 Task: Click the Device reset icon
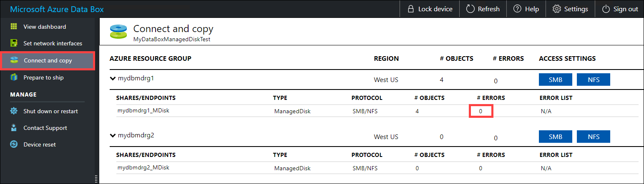14,144
